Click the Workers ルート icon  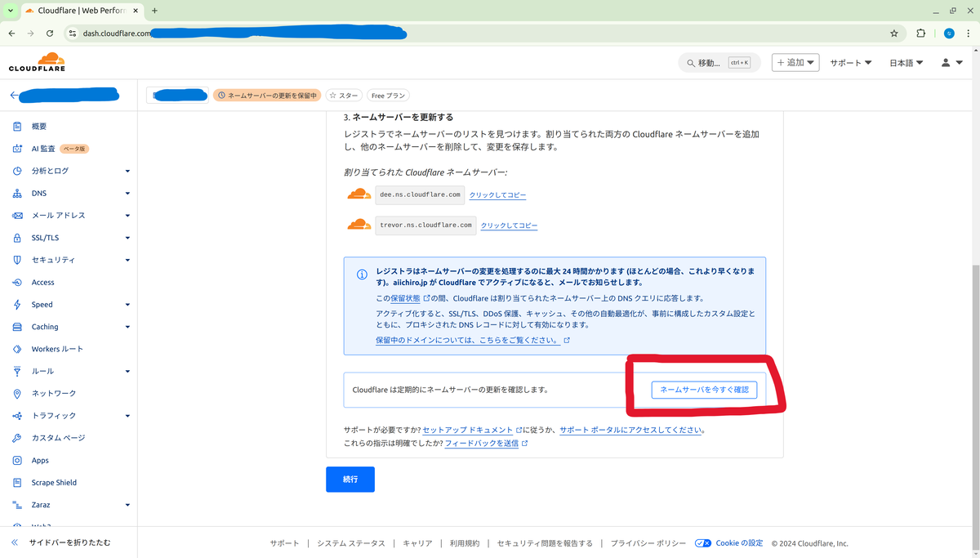pyautogui.click(x=17, y=349)
